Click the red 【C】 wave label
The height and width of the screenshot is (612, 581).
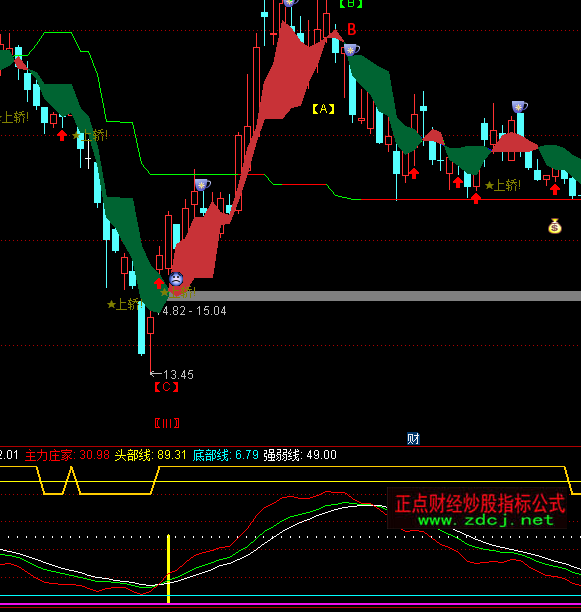(167, 387)
